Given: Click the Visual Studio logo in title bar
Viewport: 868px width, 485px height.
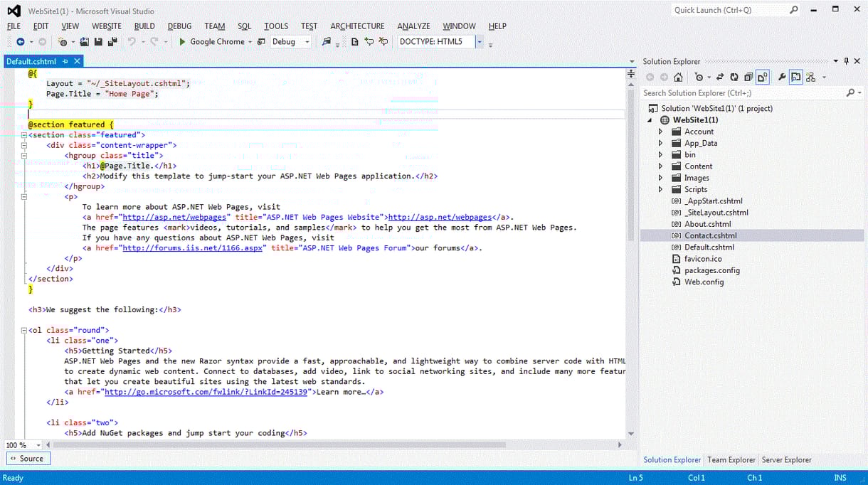Looking at the screenshot, I should [14, 11].
